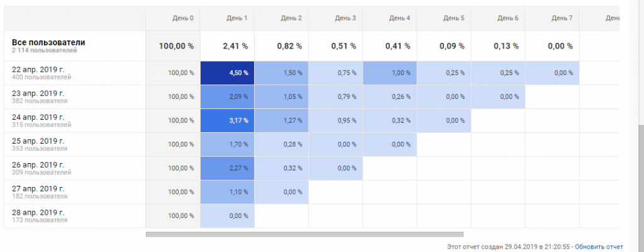Select the 1,10 % cell for 27 апр.
The height and width of the screenshot is (252, 644).
[228, 192]
